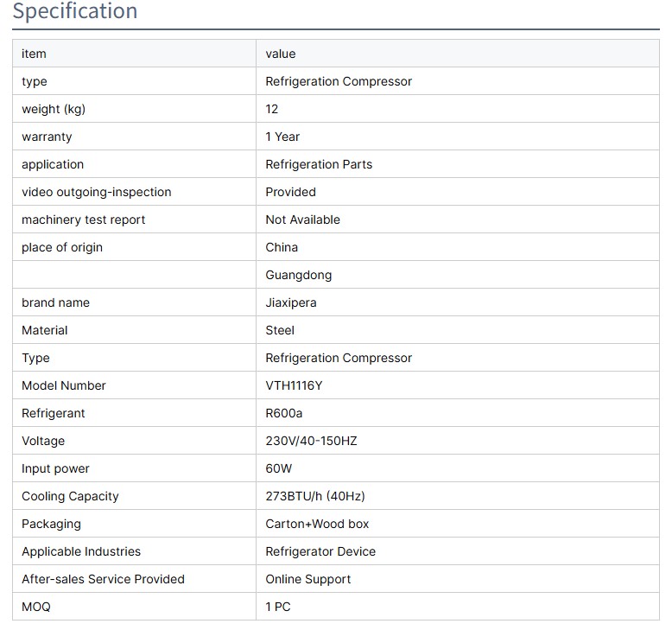This screenshot has width=672, height=630.
Task: Click the Guangdong value cell
Action: pyautogui.click(x=298, y=275)
